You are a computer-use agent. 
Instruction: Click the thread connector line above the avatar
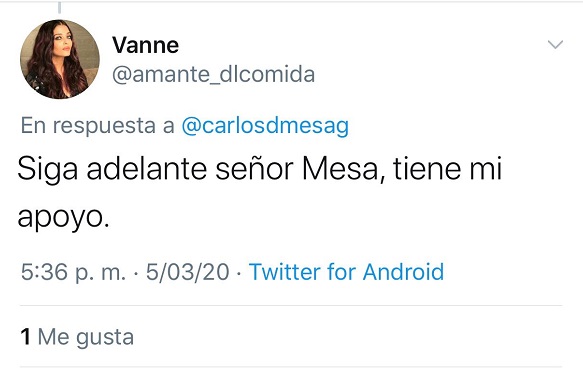tap(59, 7)
